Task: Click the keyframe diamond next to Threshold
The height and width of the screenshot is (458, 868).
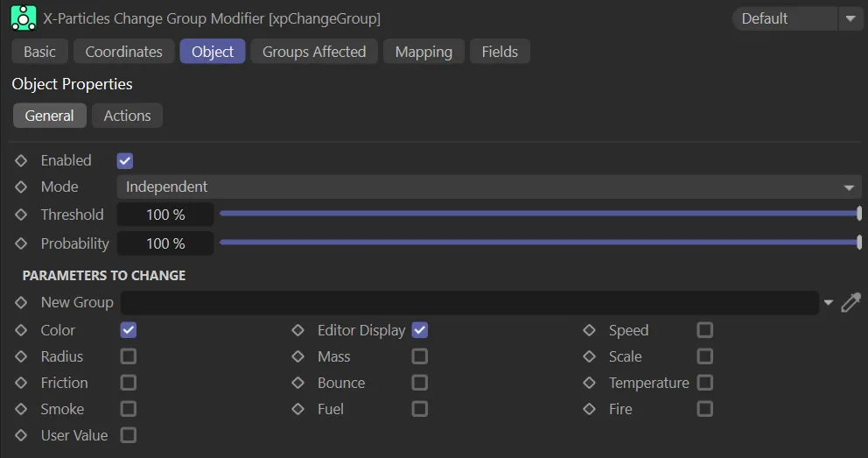Action: point(22,215)
